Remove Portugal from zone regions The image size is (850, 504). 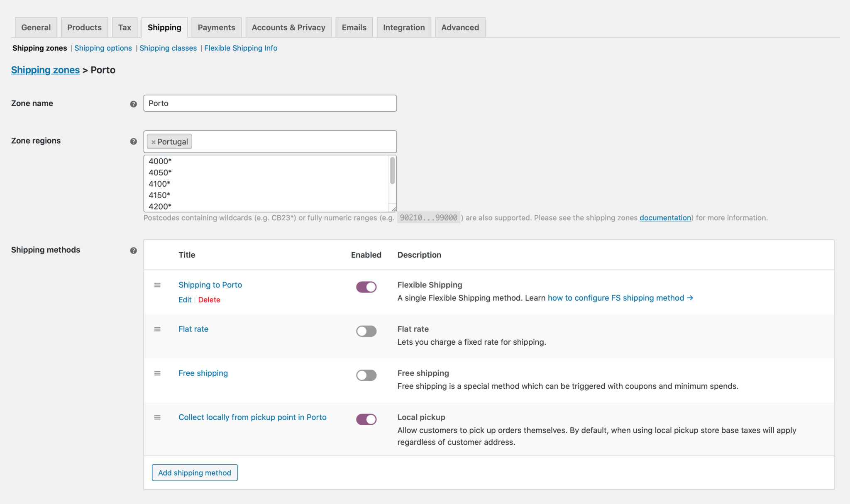tap(153, 141)
